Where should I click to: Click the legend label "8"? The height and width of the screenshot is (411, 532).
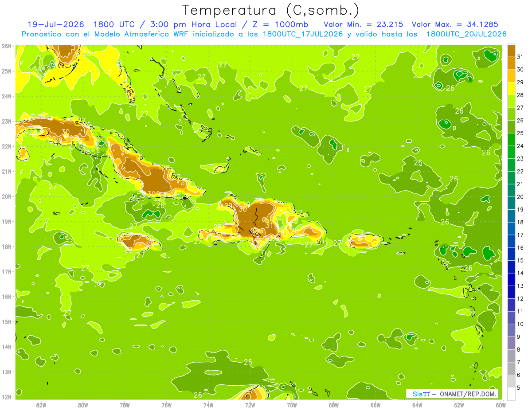pyautogui.click(x=519, y=349)
